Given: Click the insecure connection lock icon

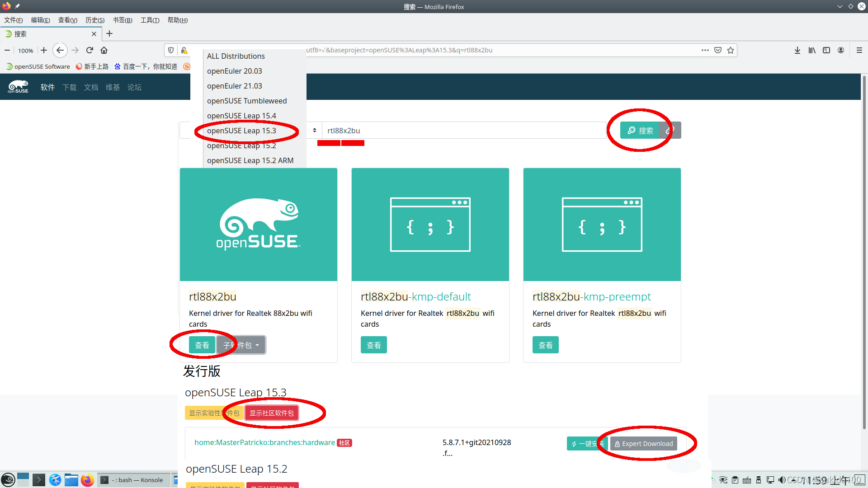Looking at the screenshot, I should [x=184, y=50].
